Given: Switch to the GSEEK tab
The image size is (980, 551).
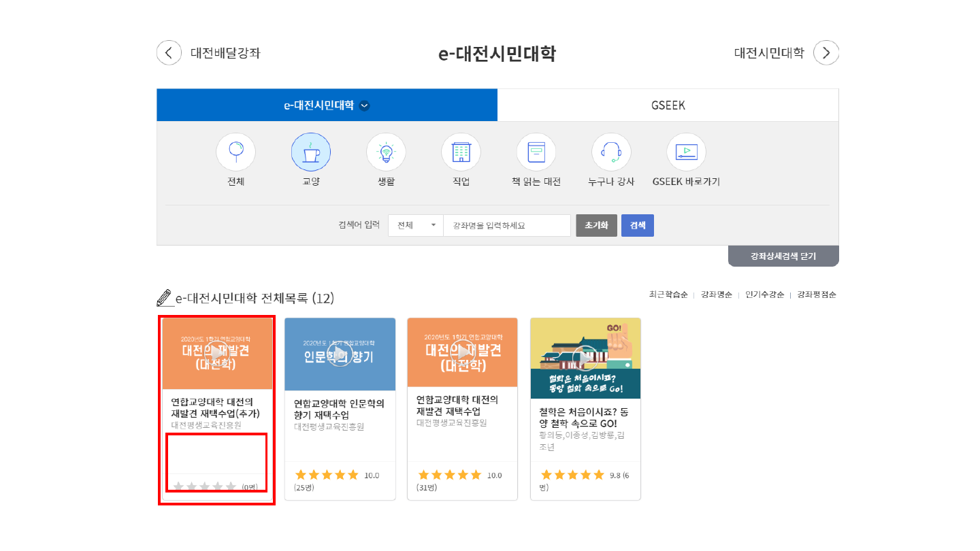Looking at the screenshot, I should coord(668,105).
